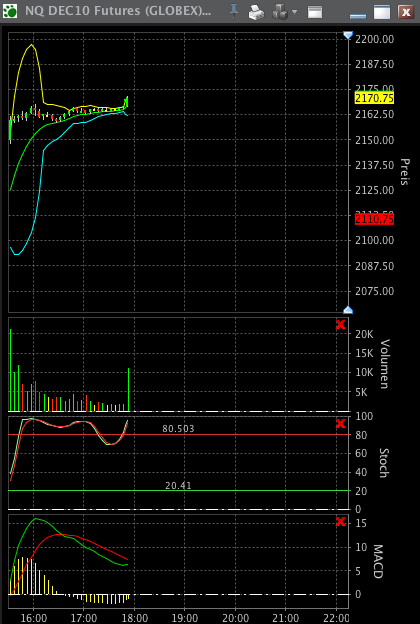The height and width of the screenshot is (624, 420).
Task: Open the cubes configuration icon
Action: click(x=280, y=12)
